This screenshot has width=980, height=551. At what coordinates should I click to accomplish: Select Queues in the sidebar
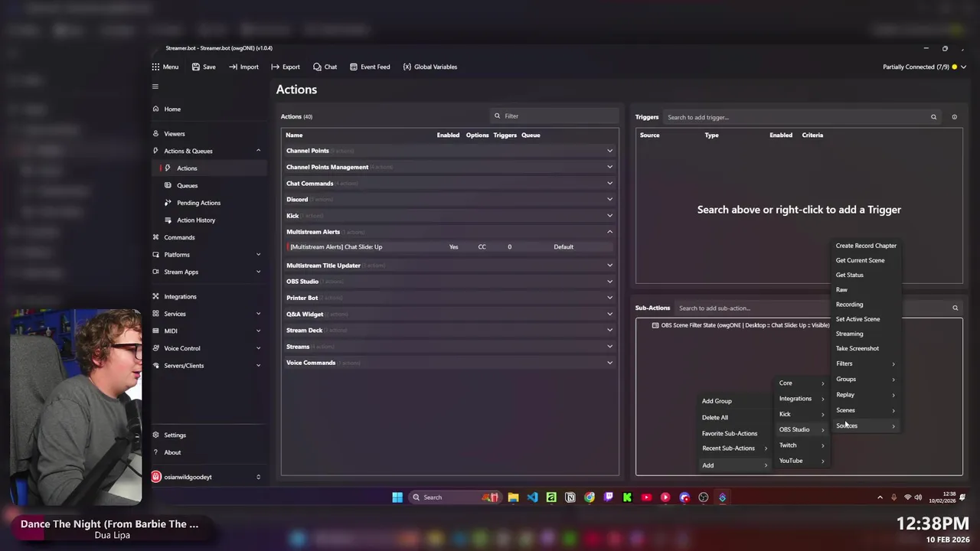click(207, 185)
